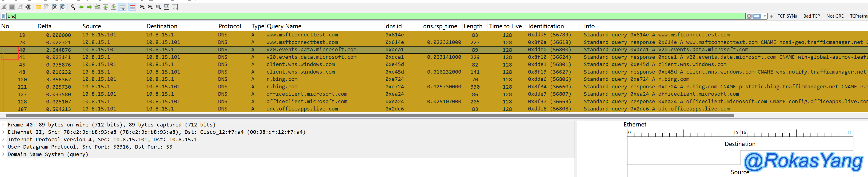
Task: Open capture options gear icon
Action: [x=28, y=7]
